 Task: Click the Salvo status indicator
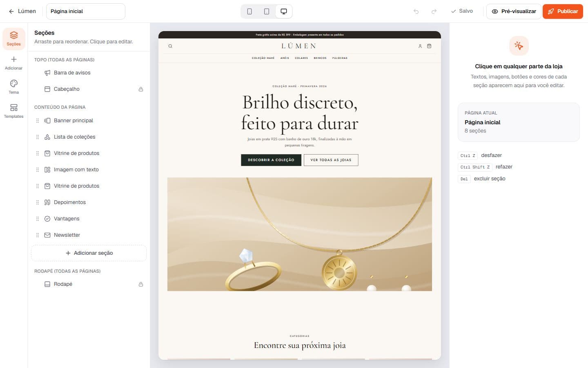(462, 11)
